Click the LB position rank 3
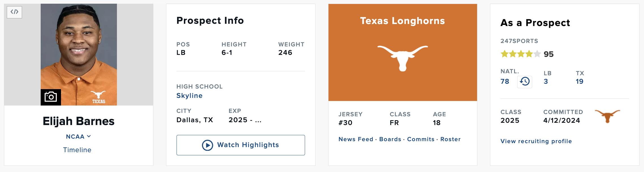Image resolution: width=644 pixels, height=172 pixels. (x=546, y=81)
